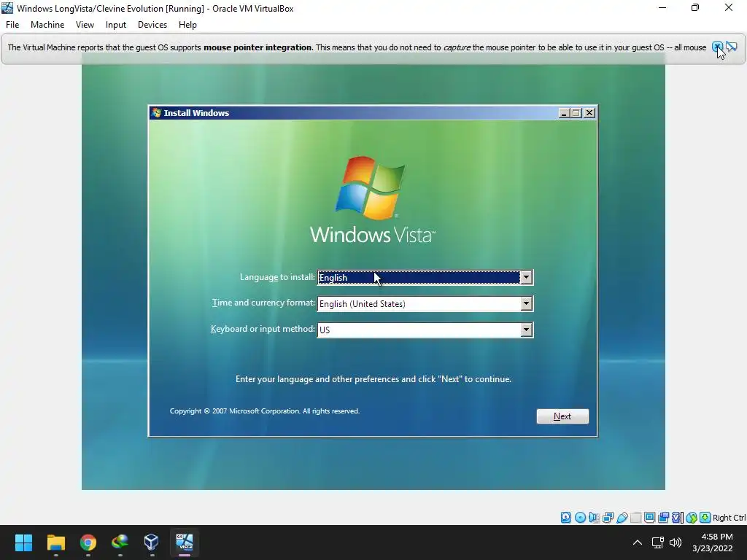Open the Input menu
Screen dimensions: 747x560
point(116,25)
